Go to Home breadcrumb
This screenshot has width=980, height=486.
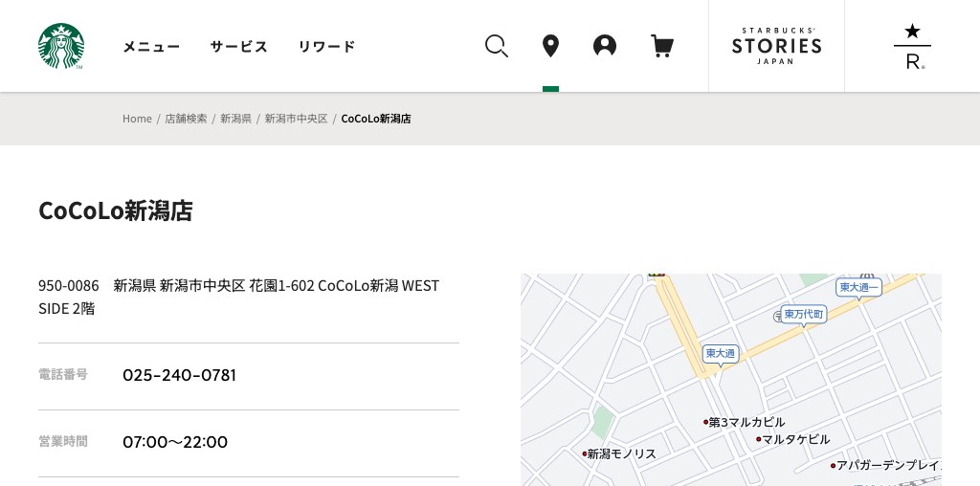137,119
